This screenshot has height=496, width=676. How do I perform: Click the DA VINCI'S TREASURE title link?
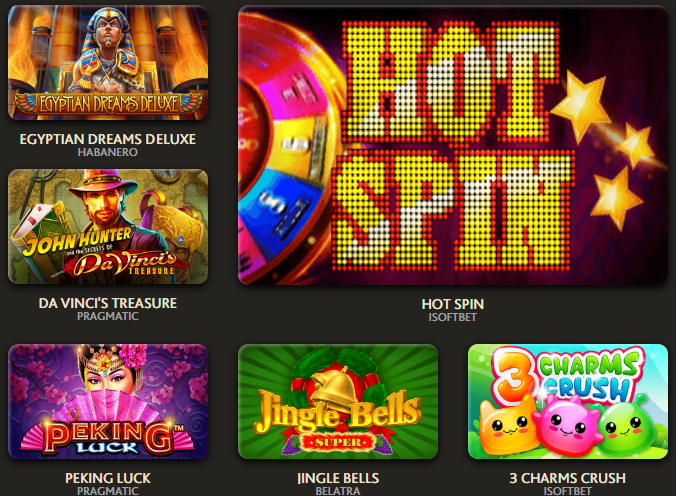tap(108, 303)
